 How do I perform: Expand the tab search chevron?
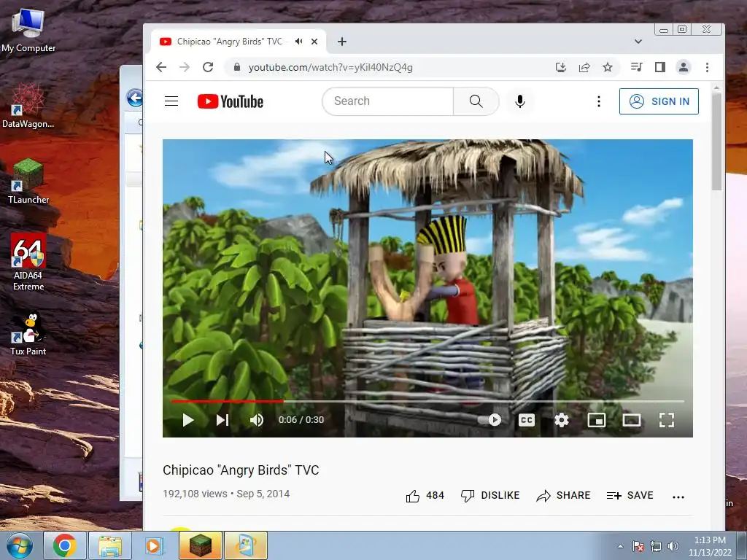[x=638, y=42]
